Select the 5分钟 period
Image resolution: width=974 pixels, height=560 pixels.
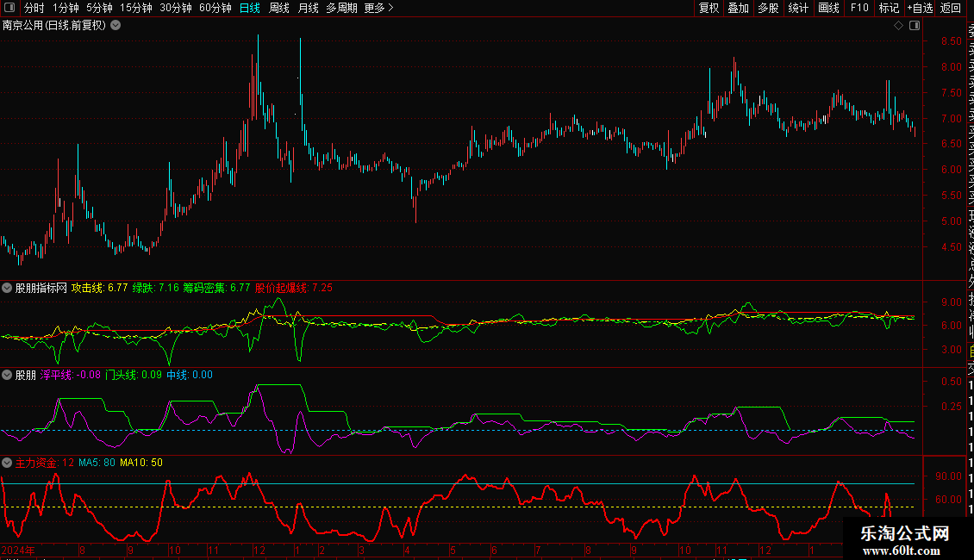click(x=99, y=8)
